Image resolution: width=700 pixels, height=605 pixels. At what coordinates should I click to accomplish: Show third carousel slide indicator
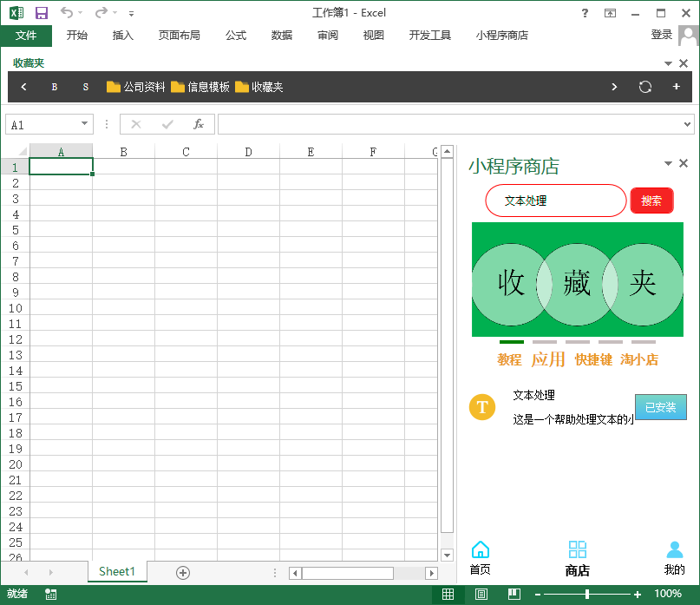tap(578, 342)
